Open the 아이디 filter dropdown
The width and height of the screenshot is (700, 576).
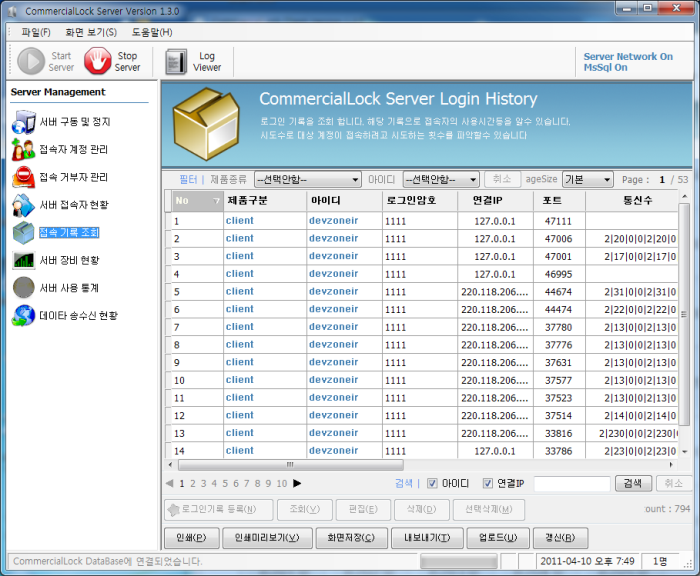coord(441,179)
